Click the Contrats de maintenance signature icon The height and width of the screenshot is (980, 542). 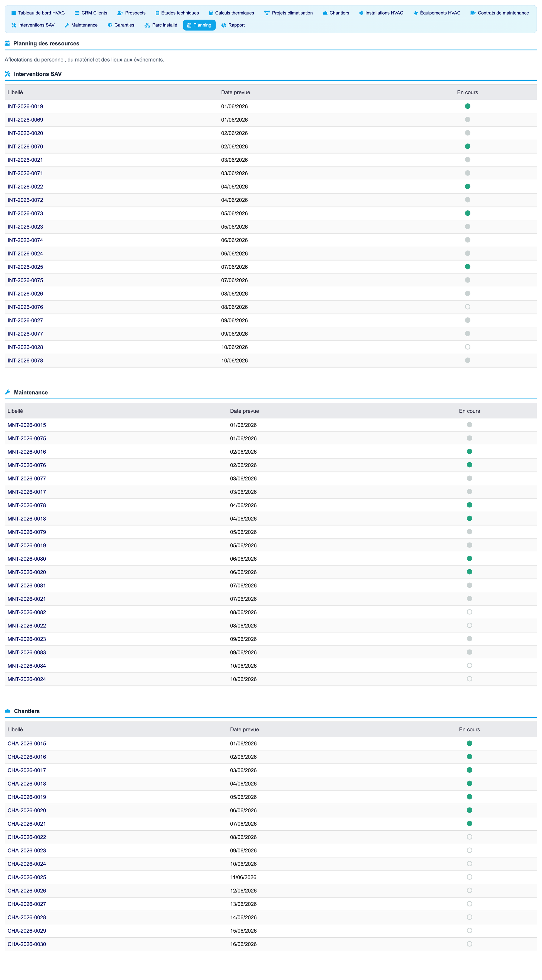pyautogui.click(x=473, y=13)
